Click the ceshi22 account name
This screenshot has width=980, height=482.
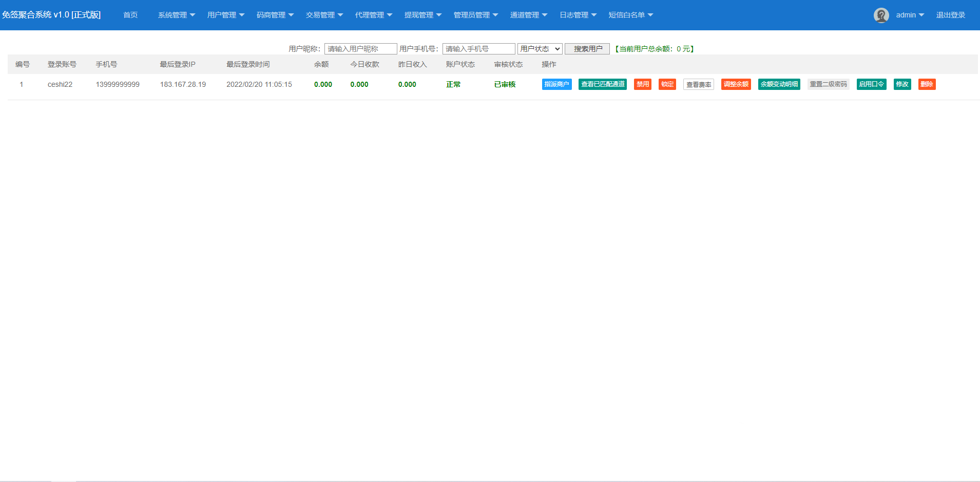pyautogui.click(x=60, y=84)
